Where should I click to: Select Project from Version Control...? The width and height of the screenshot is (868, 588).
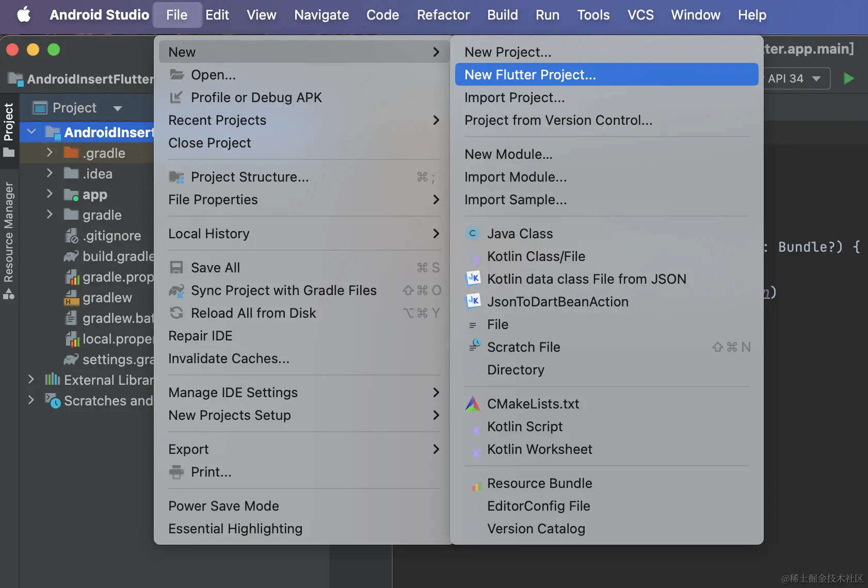point(607,120)
